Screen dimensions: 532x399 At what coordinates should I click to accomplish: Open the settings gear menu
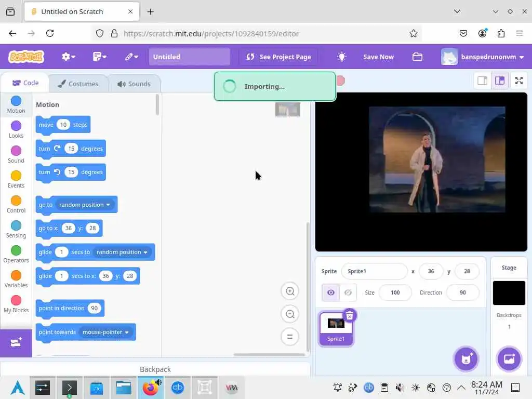click(68, 57)
